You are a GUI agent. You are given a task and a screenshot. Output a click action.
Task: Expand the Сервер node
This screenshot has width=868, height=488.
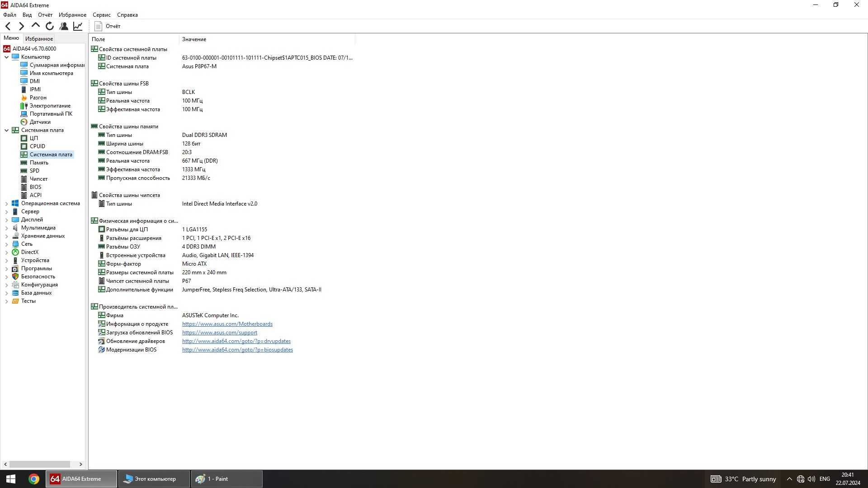pyautogui.click(x=6, y=211)
